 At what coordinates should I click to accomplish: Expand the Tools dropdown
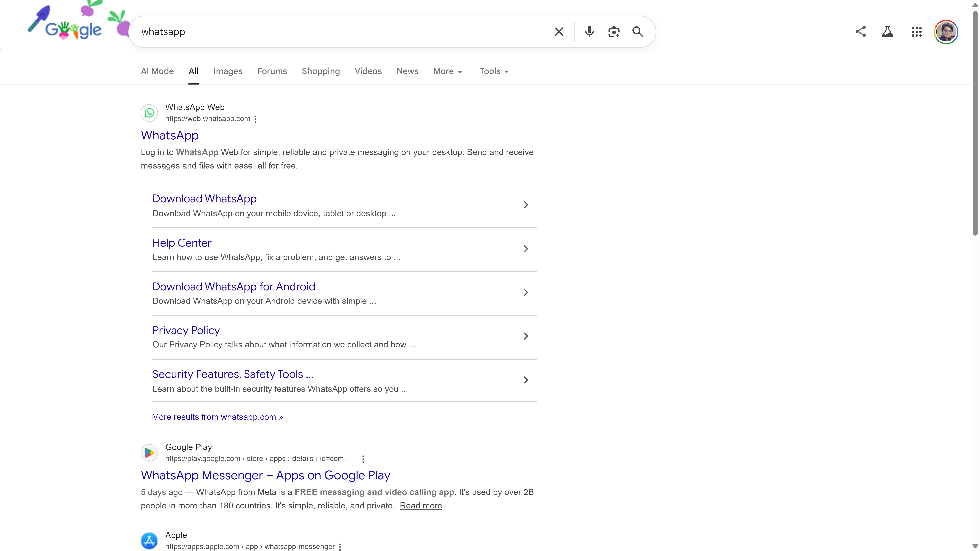pos(494,71)
